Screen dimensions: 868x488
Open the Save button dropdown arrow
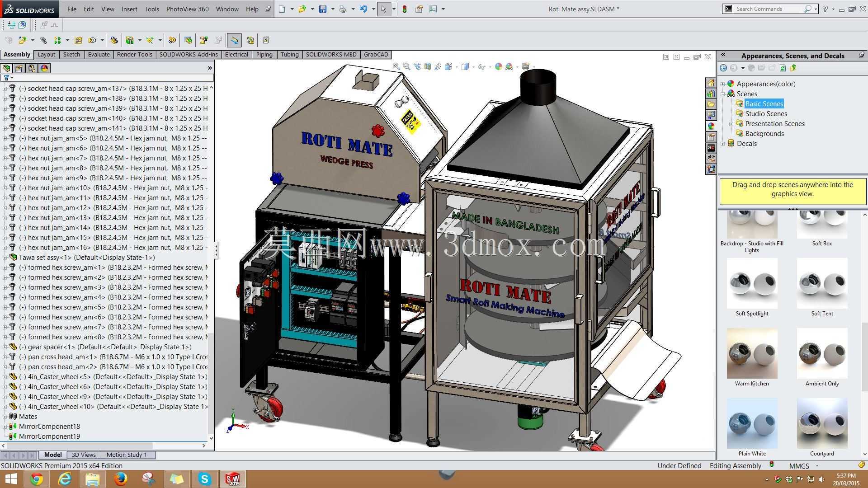tap(333, 9)
